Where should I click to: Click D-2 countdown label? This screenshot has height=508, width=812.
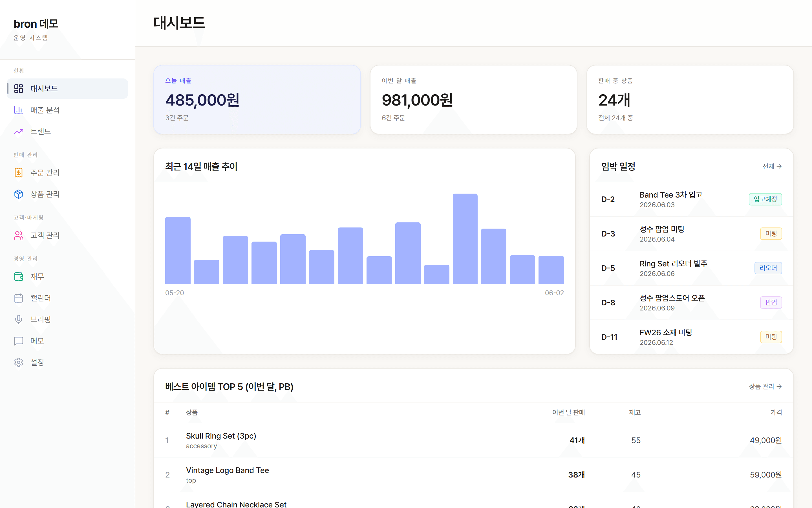(608, 200)
